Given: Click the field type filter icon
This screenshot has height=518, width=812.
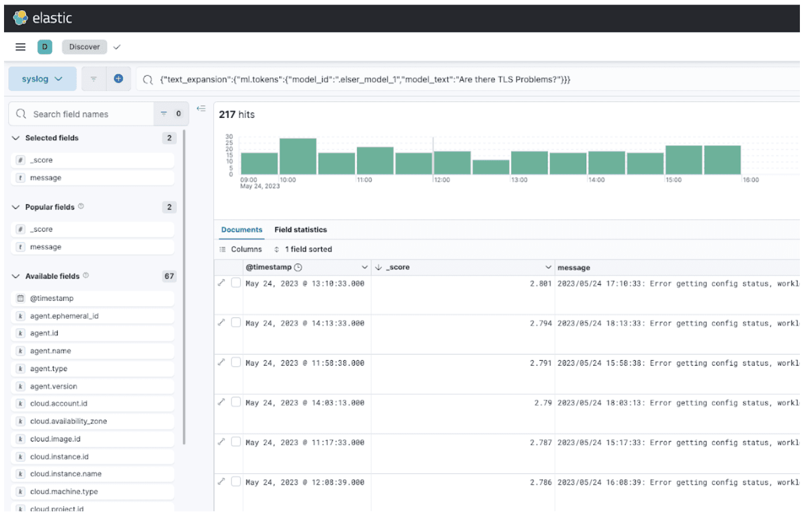Looking at the screenshot, I should coord(164,114).
